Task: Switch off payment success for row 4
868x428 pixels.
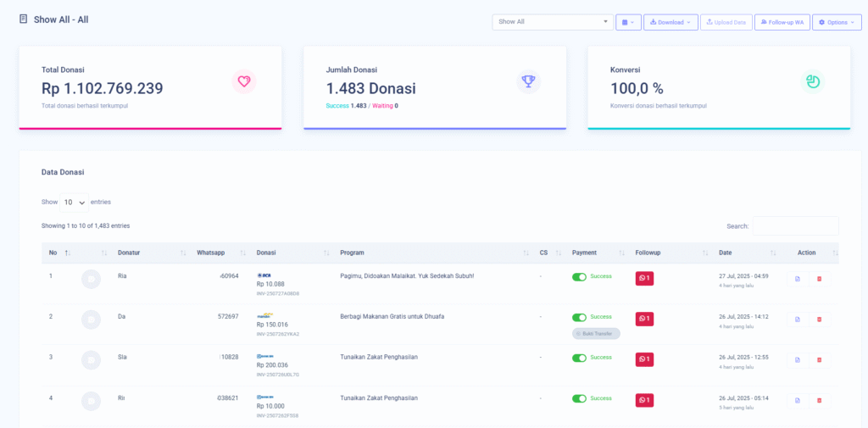Action: coord(579,398)
